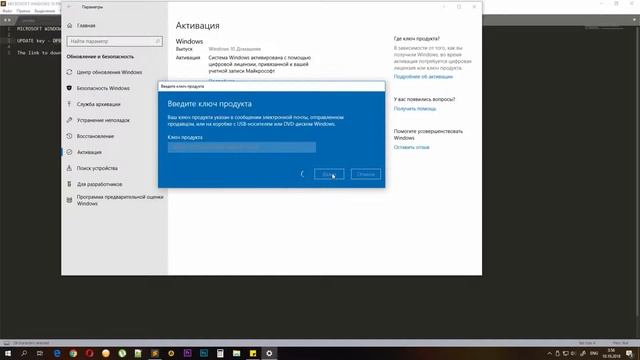Open the Файл menu in the editor window
The height and width of the screenshot is (360, 640).
click(7, 11)
